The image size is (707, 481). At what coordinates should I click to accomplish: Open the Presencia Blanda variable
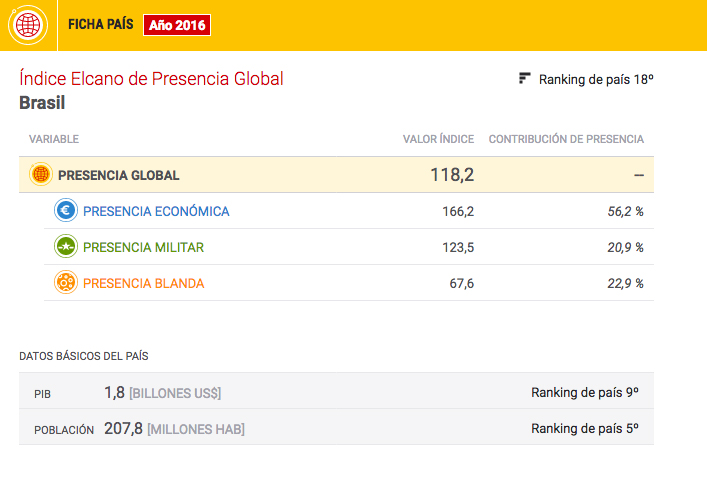coord(143,283)
